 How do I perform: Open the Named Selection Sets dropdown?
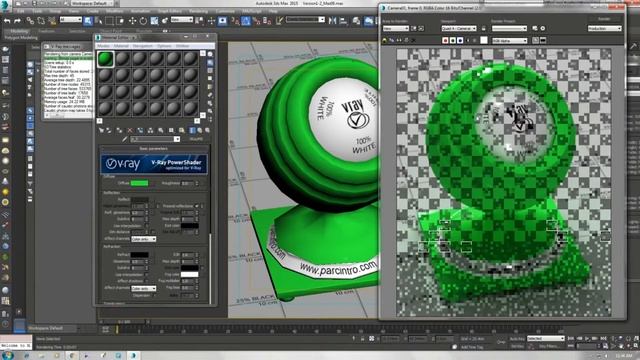[x=305, y=20]
